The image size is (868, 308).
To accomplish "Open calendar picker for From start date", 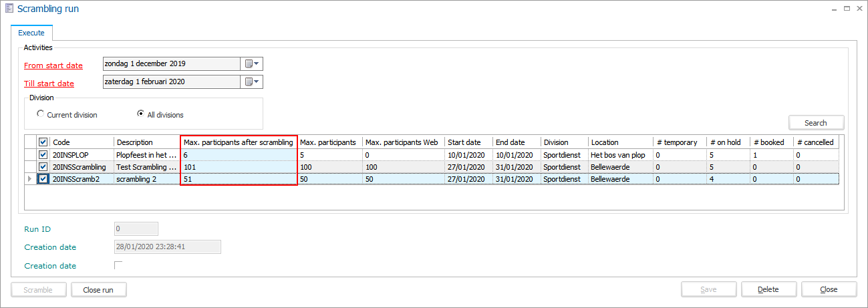I will click(x=251, y=64).
